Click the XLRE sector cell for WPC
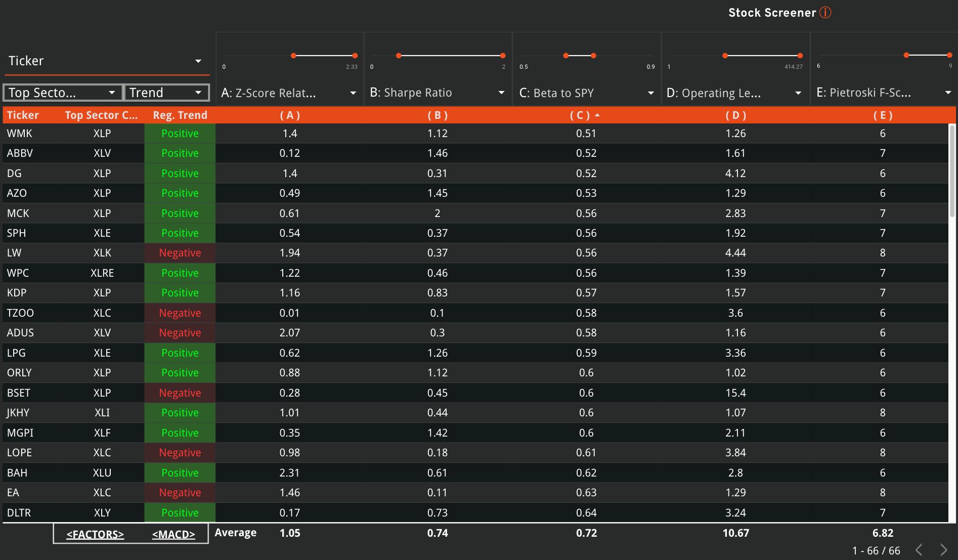Screen dimensions: 958x560 pyautogui.click(x=102, y=273)
